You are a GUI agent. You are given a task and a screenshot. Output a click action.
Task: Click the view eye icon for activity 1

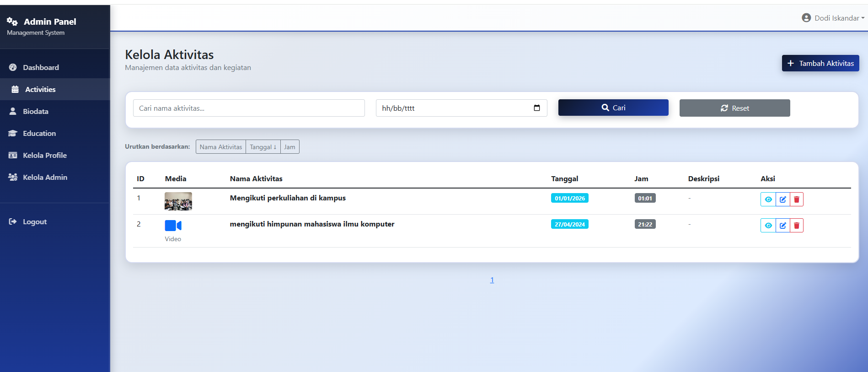[768, 199]
